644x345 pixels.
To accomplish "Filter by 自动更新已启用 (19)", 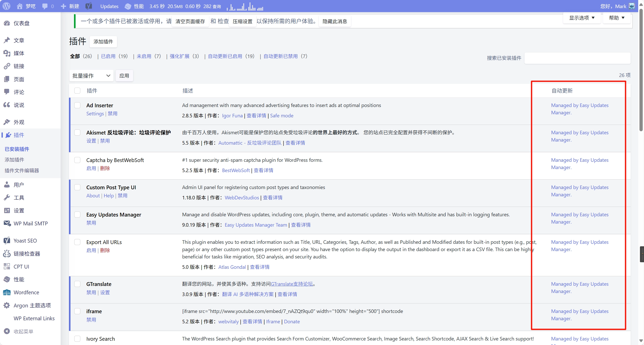I will point(231,56).
